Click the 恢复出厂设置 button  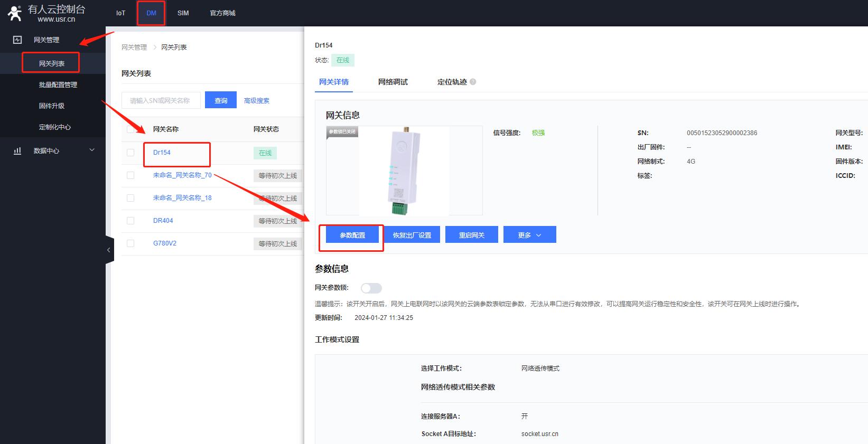(x=412, y=235)
